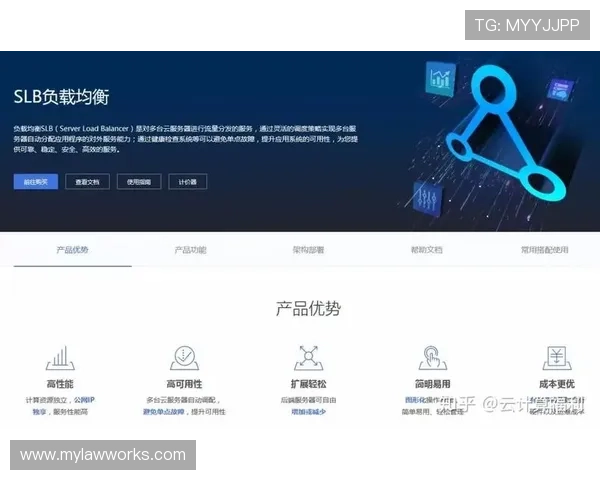Click the bar chart icon above 高性能
The width and height of the screenshot is (600, 480).
(60, 358)
